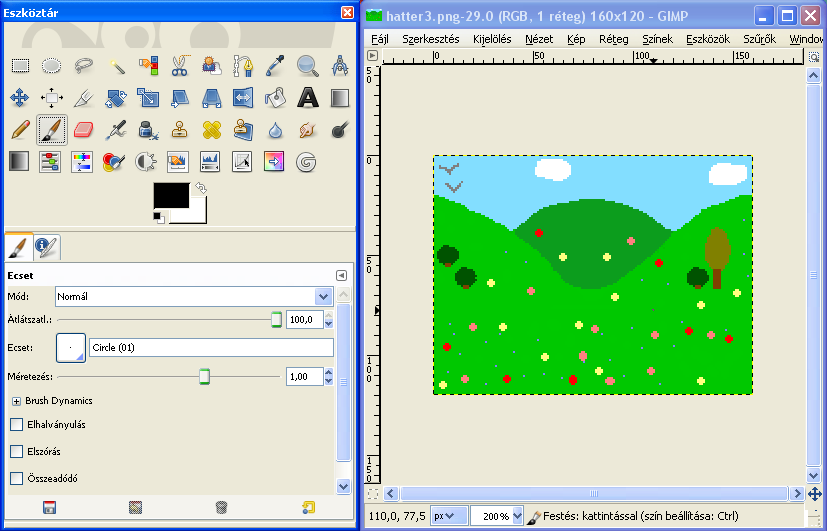This screenshot has width=827, height=531.
Task: Choose the Shear tool
Action: click(x=180, y=98)
